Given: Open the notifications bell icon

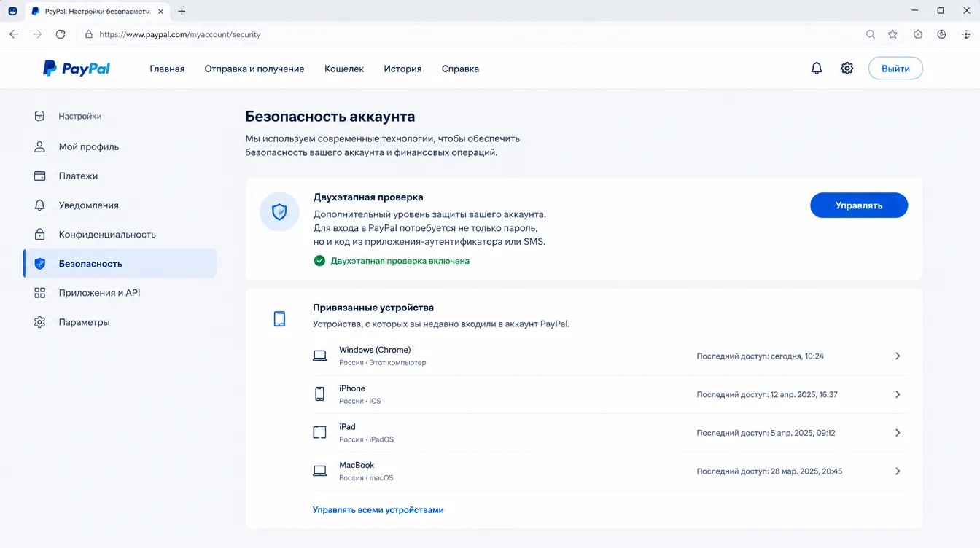Looking at the screenshot, I should 817,68.
